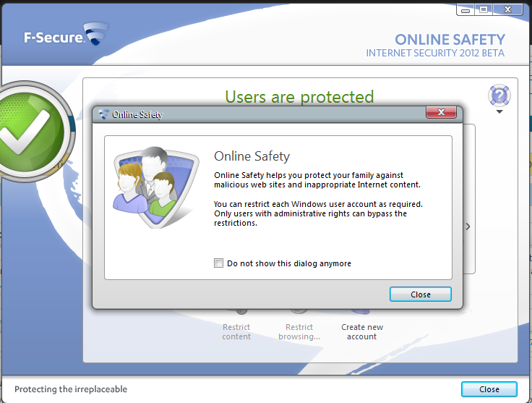Screen dimensions: 532x403
Task: Click Close button in Online Safety dialog
Action: [421, 294]
